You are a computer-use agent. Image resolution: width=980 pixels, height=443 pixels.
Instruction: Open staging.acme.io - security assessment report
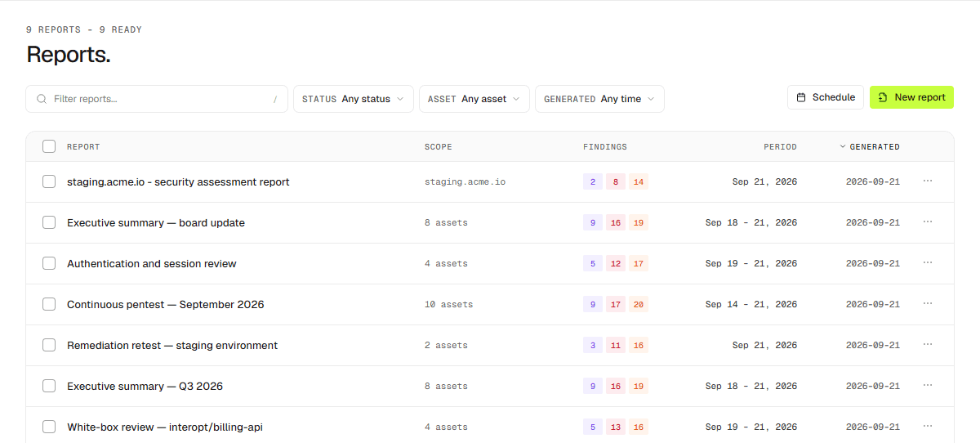[178, 181]
